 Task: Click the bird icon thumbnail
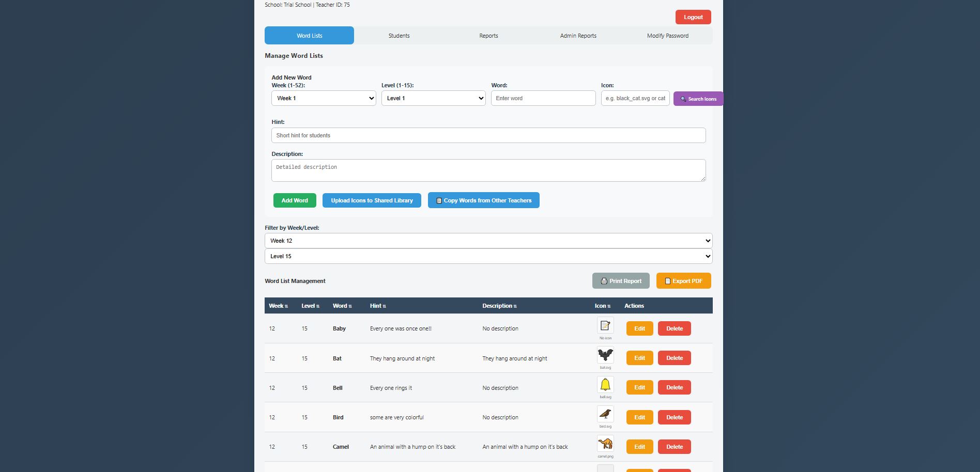pos(605,414)
